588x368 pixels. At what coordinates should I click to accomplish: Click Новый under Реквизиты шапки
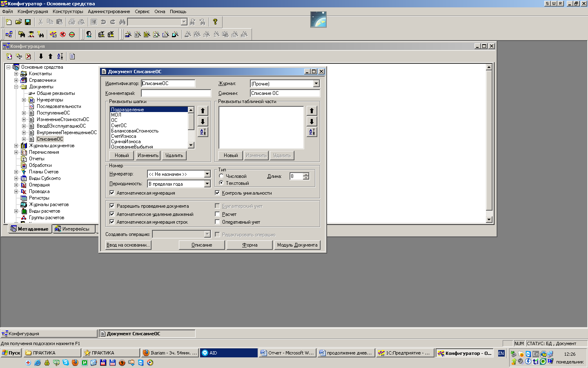coord(122,155)
